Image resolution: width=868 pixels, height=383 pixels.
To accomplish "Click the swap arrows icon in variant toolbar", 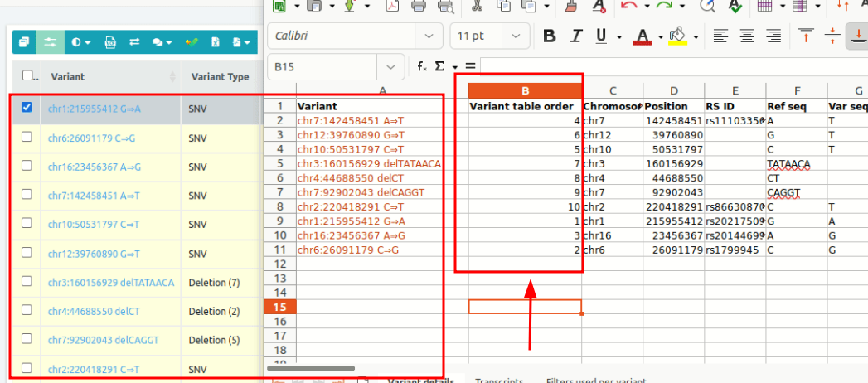I will 135,41.
